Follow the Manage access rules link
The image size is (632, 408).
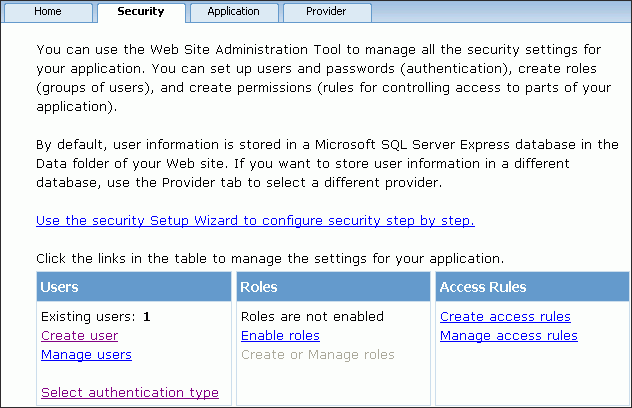click(508, 336)
